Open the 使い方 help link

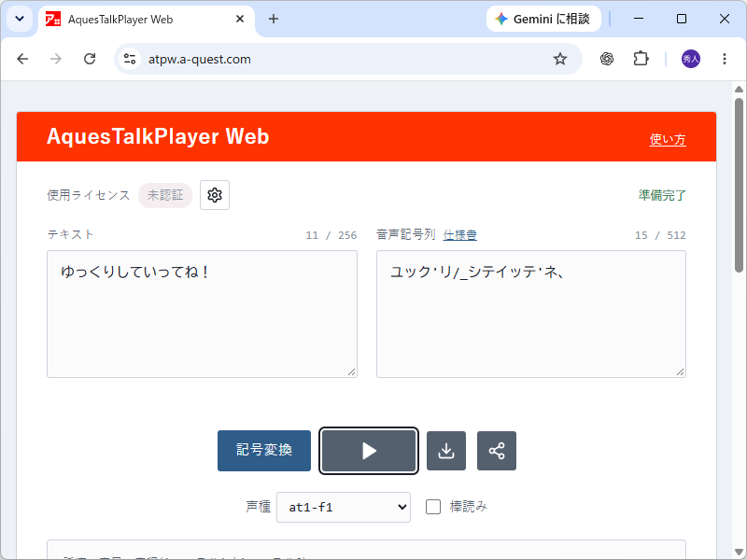click(668, 139)
